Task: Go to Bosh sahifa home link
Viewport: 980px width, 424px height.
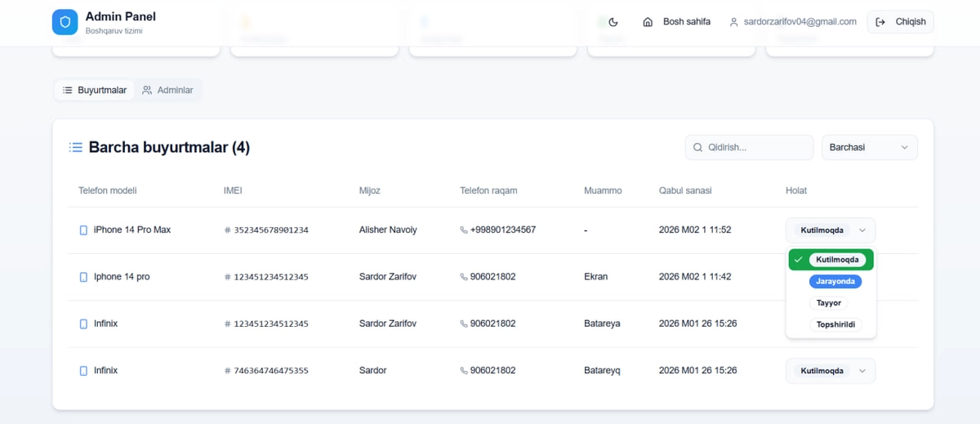Action: (x=676, y=22)
